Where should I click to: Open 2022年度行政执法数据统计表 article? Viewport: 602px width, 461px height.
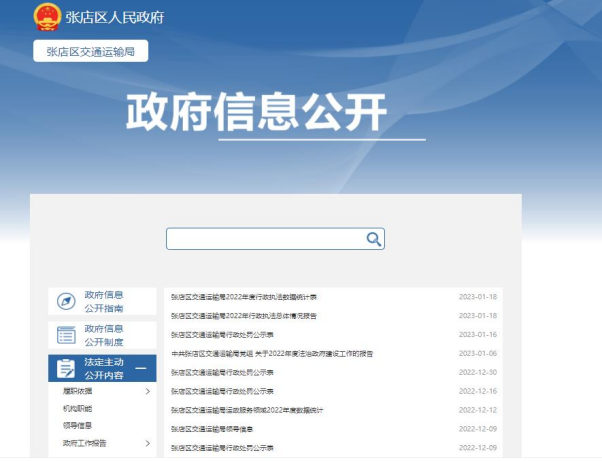(244, 297)
